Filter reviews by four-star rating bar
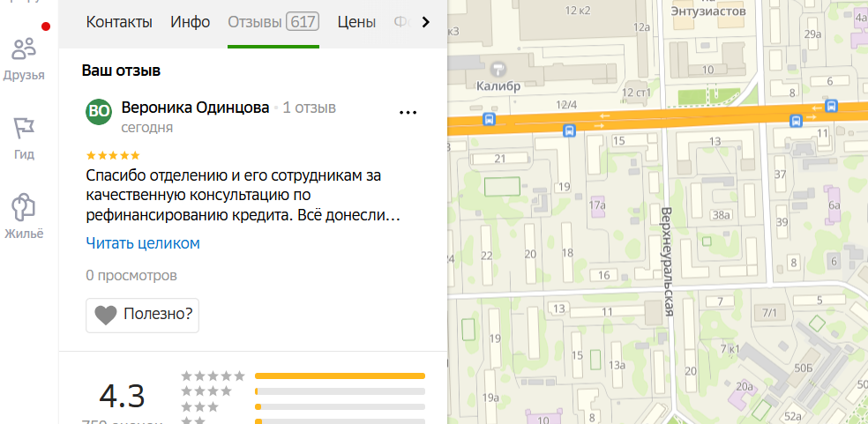 (x=340, y=391)
